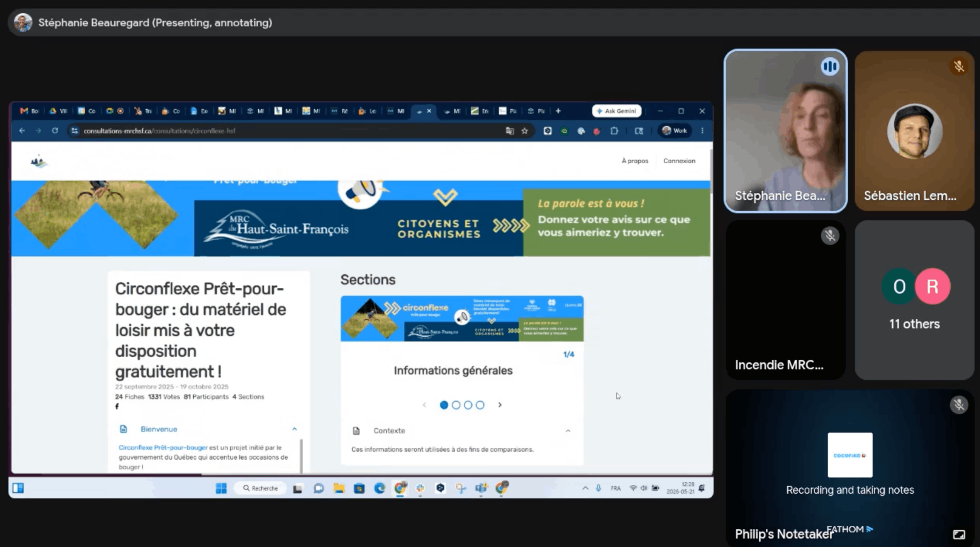
Task: Bookmark page with the star icon
Action: pyautogui.click(x=524, y=131)
